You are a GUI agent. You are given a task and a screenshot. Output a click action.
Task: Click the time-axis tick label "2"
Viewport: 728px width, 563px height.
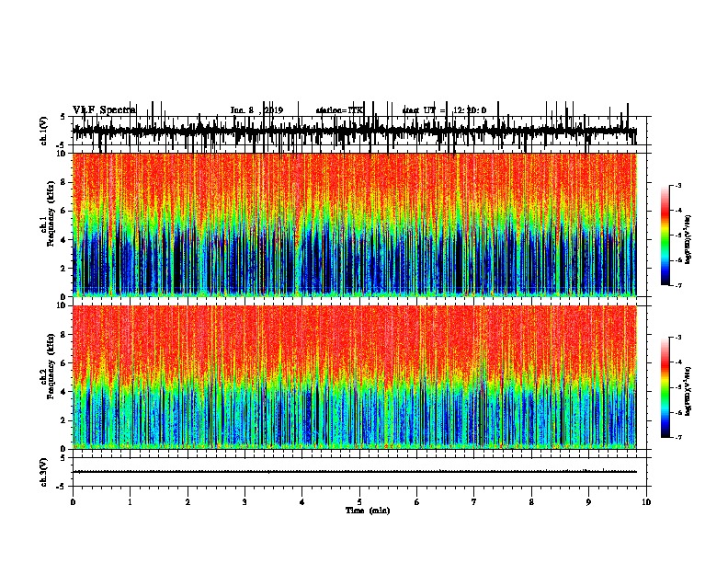coord(188,502)
